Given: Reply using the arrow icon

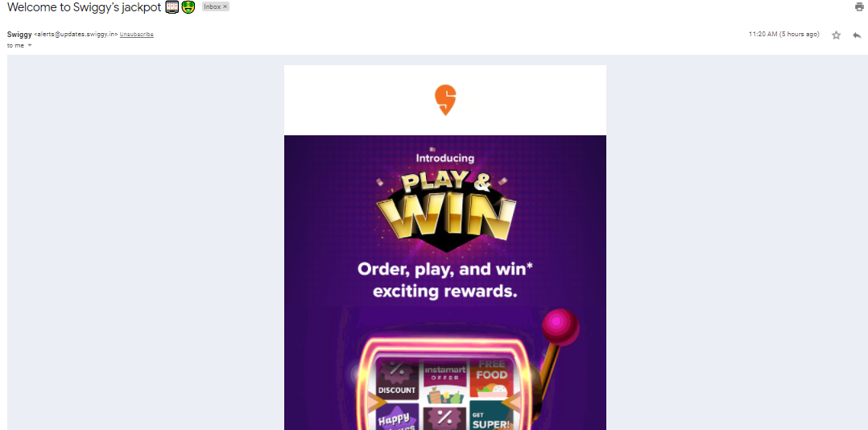Looking at the screenshot, I should [x=857, y=35].
